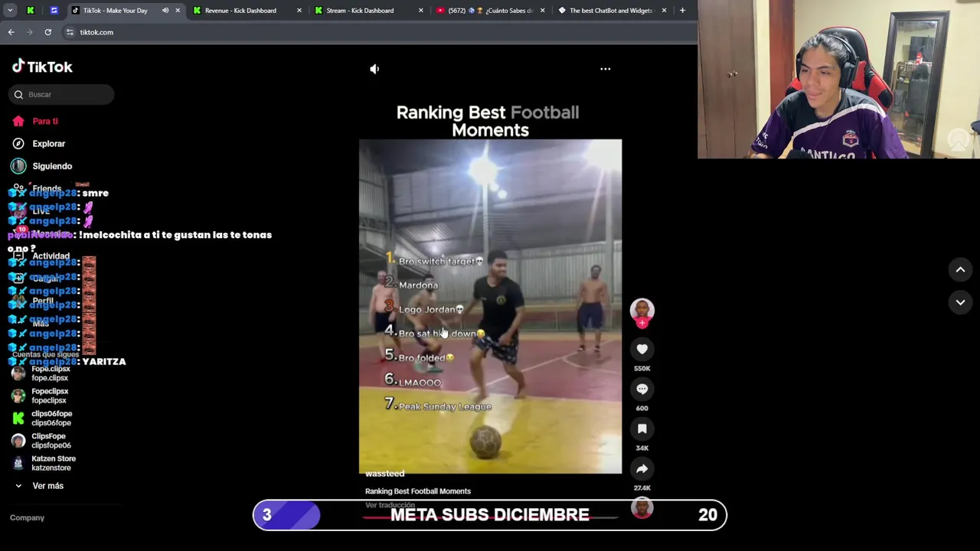Click the TikTok logo

click(x=42, y=67)
